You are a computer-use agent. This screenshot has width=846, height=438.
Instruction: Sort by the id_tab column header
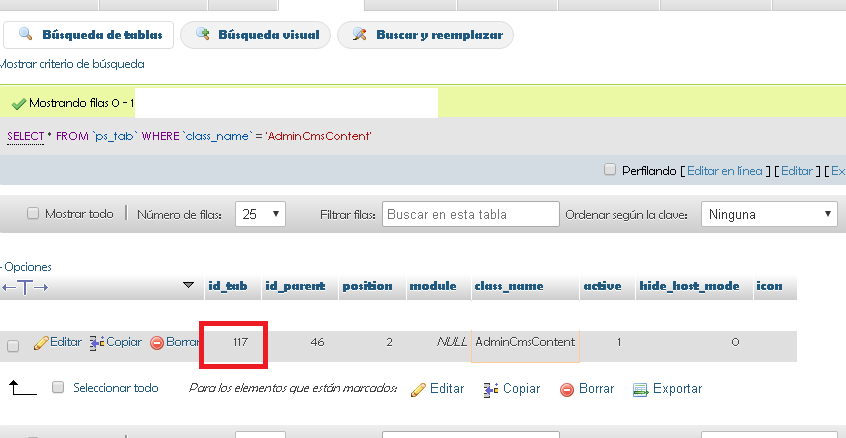pyautogui.click(x=227, y=286)
